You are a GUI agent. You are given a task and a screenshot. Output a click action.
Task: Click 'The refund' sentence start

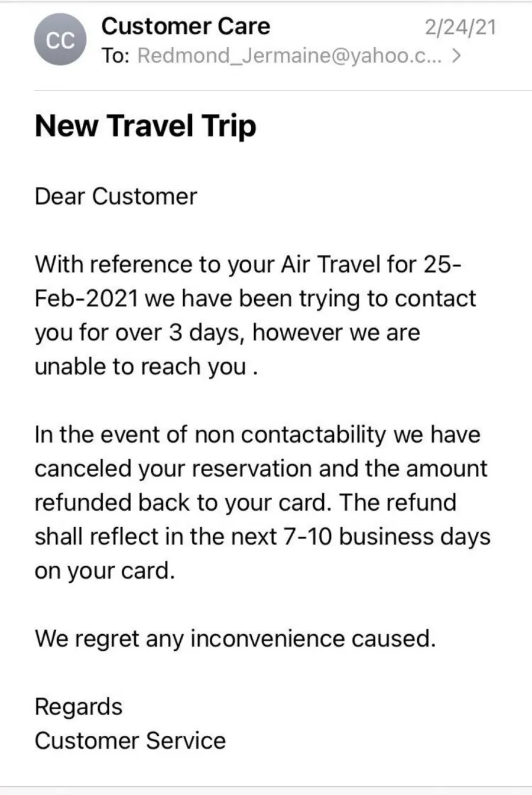(x=398, y=502)
